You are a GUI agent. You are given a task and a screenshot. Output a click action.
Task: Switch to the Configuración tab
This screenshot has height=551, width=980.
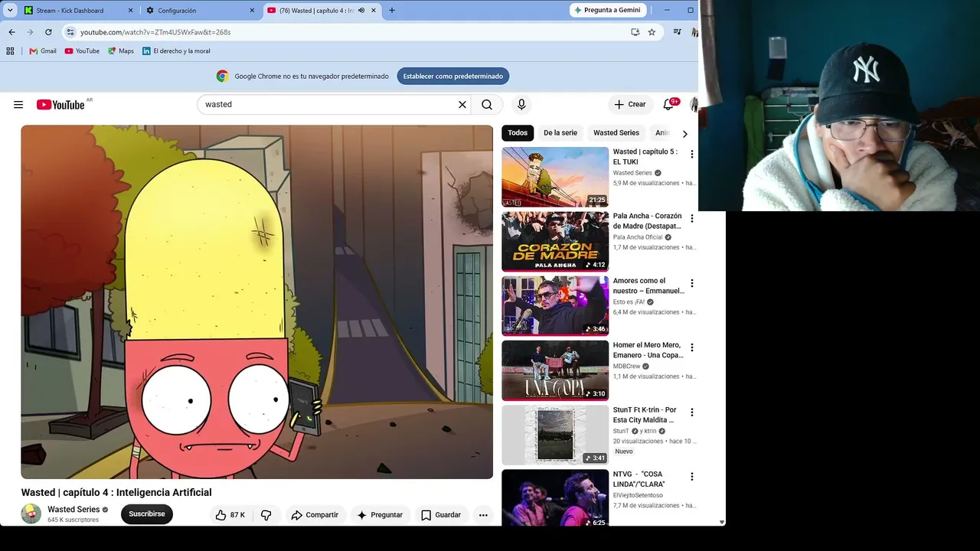coord(200,11)
